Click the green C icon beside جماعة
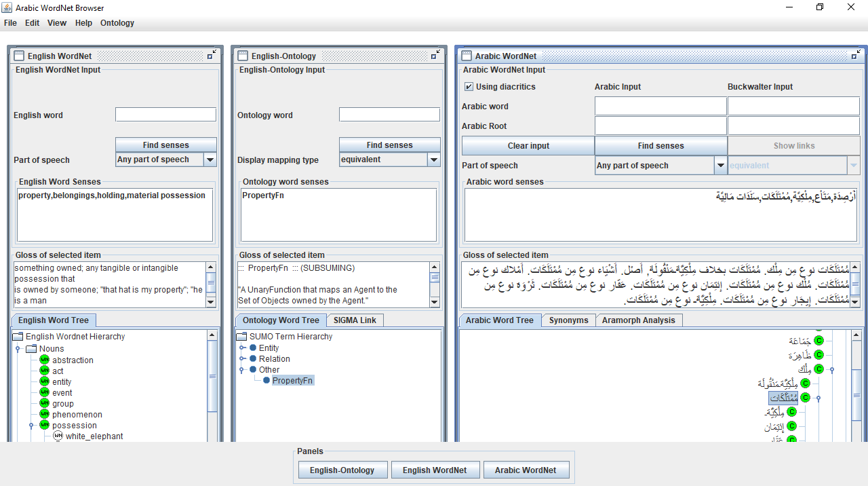The width and height of the screenshot is (868, 486). coord(818,340)
